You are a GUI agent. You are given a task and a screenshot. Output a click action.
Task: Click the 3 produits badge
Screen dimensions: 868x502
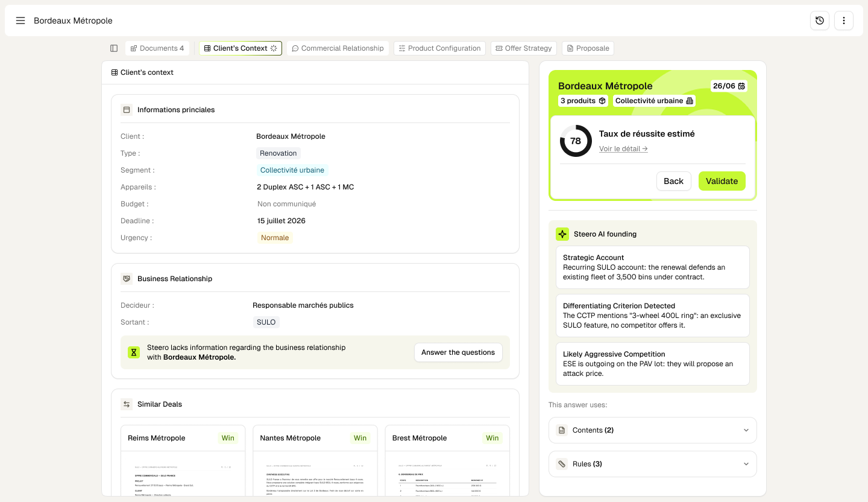[x=583, y=101]
